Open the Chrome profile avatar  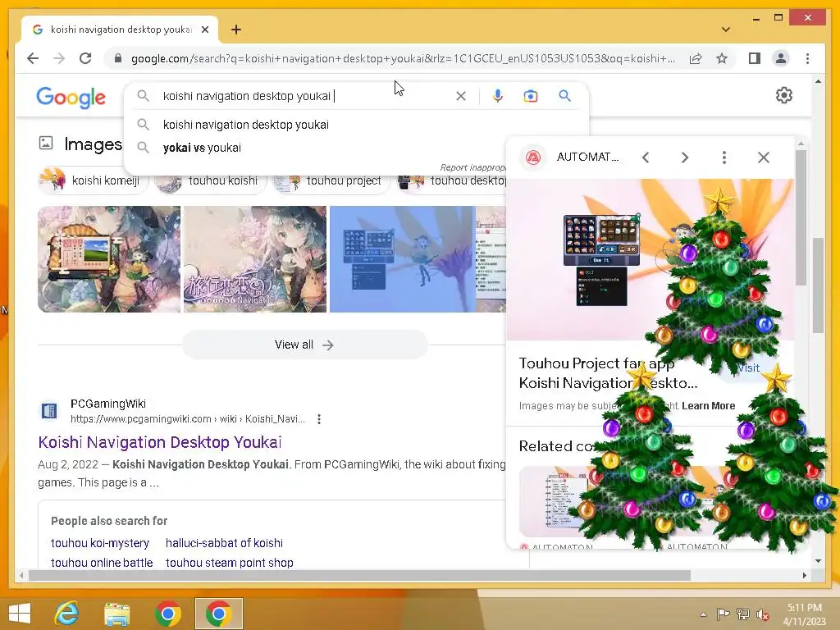tap(781, 58)
